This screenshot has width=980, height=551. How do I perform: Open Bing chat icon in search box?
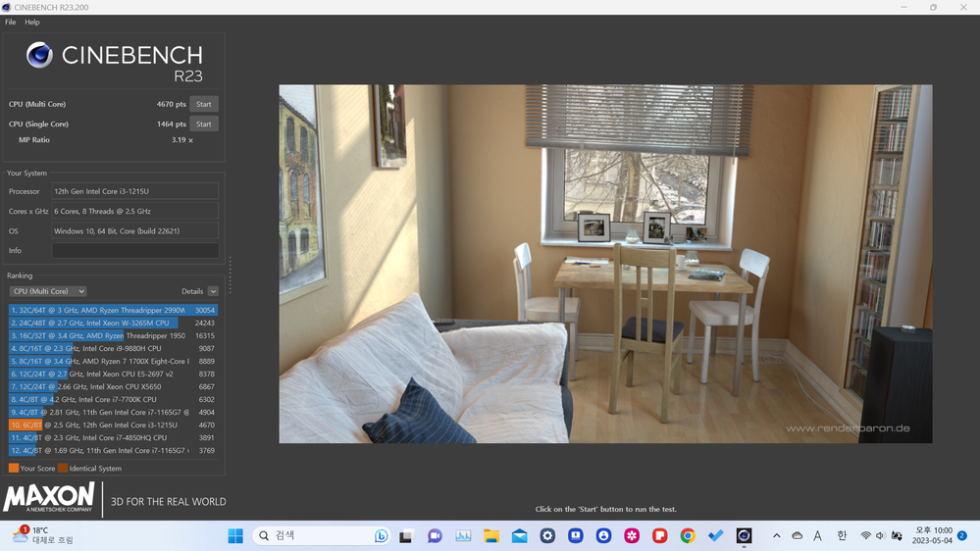pyautogui.click(x=381, y=536)
